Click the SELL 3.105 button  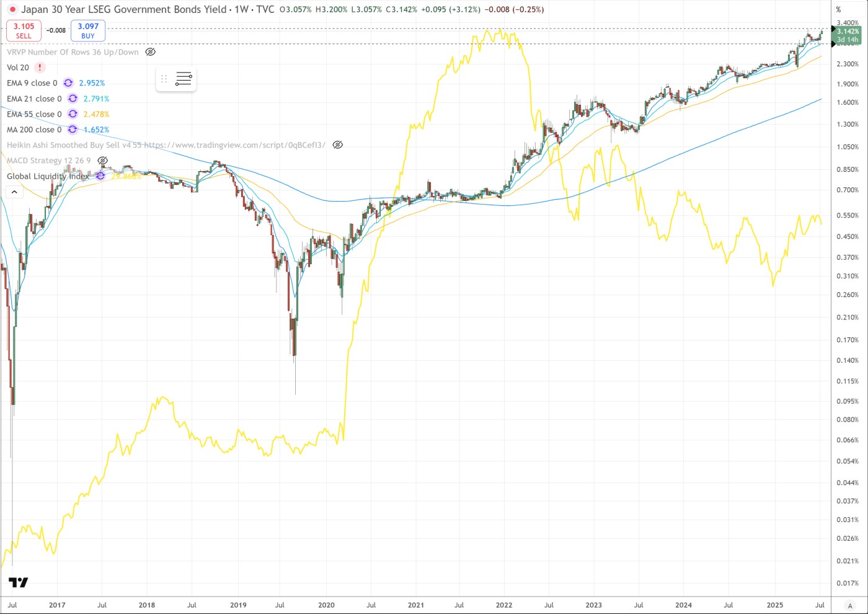pos(24,30)
